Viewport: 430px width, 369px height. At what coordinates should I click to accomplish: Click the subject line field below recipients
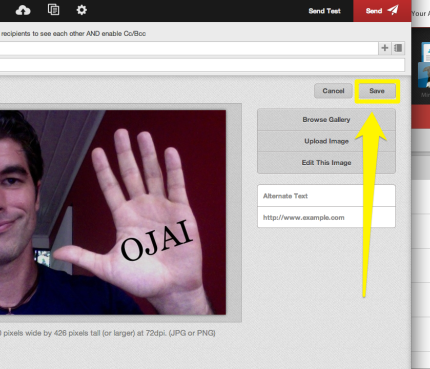coord(202,65)
